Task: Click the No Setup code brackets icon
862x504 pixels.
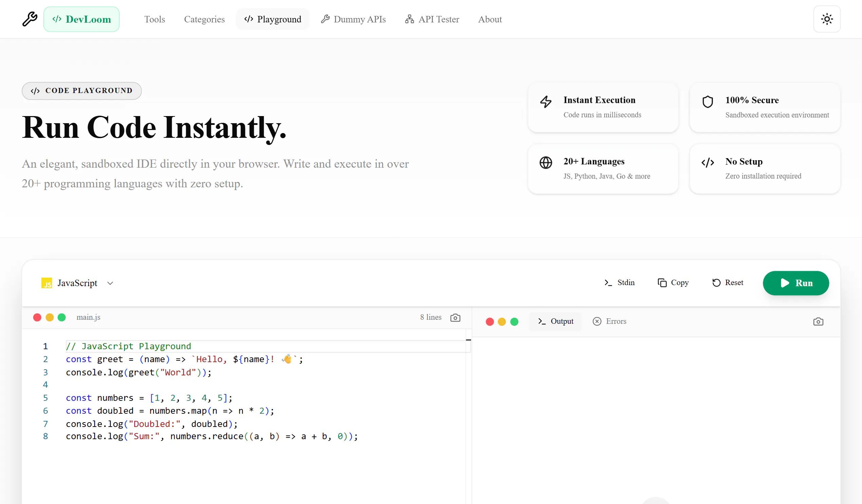Action: click(707, 163)
